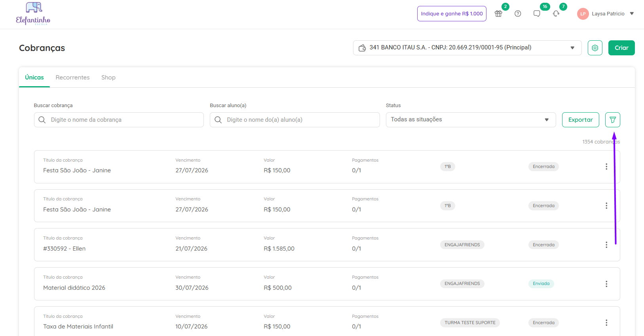This screenshot has width=644, height=336.
Task: Open the support headset notifications icon
Action: pos(556,13)
